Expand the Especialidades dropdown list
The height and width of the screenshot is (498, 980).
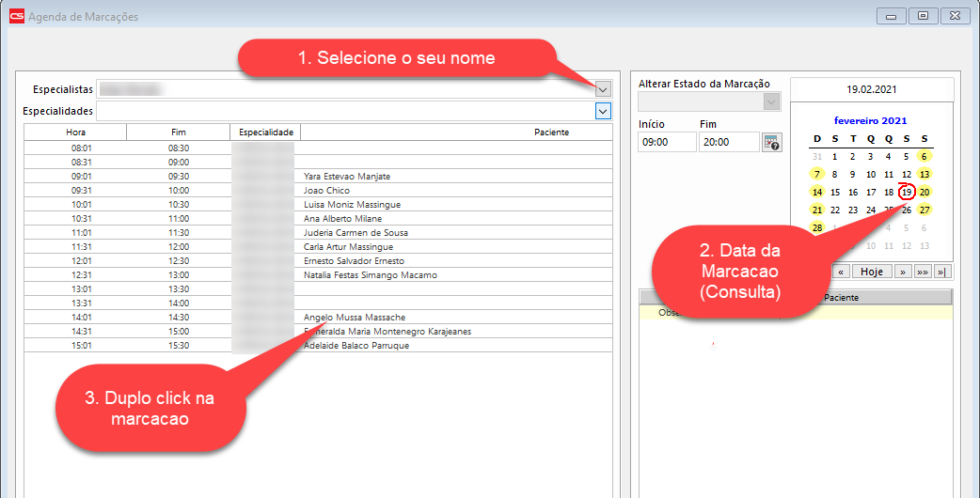[x=603, y=111]
